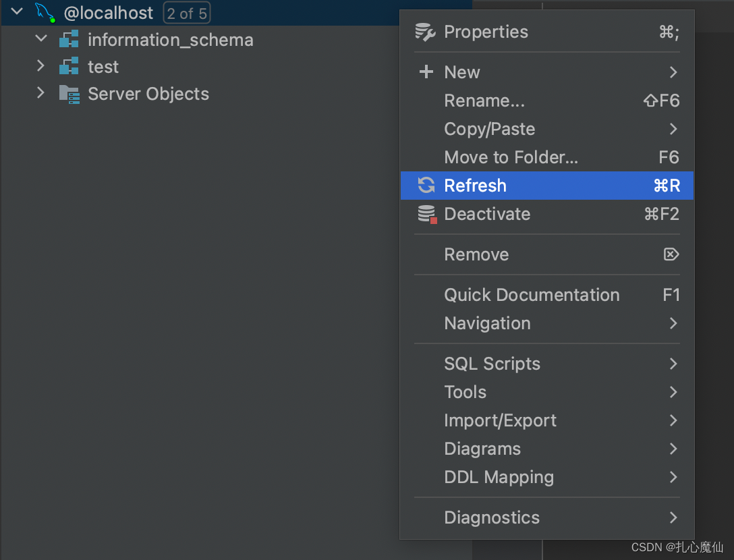734x560 pixels.
Task: Click the '2 of 5' schema counter badge
Action: 187,13
